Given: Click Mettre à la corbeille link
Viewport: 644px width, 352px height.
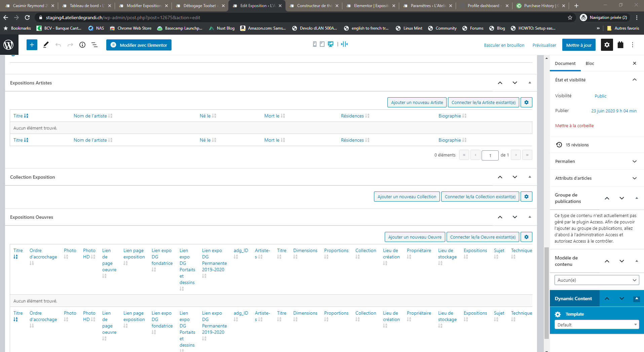Looking at the screenshot, I should (574, 126).
